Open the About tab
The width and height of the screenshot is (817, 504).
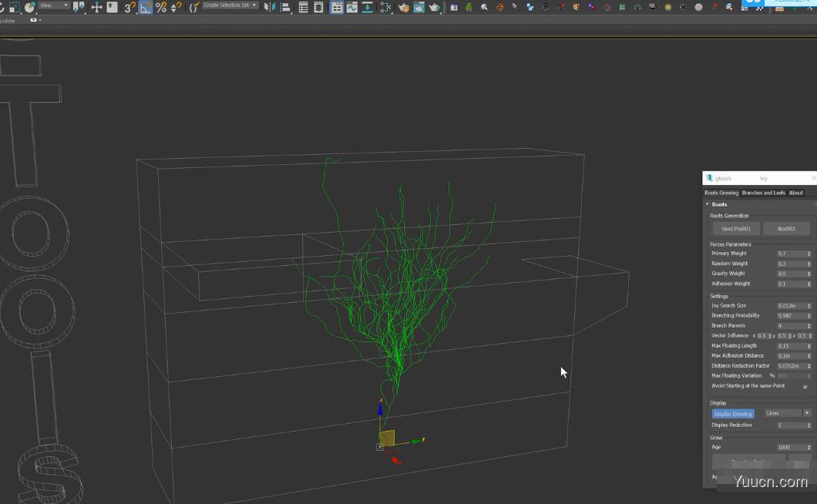[x=795, y=193]
